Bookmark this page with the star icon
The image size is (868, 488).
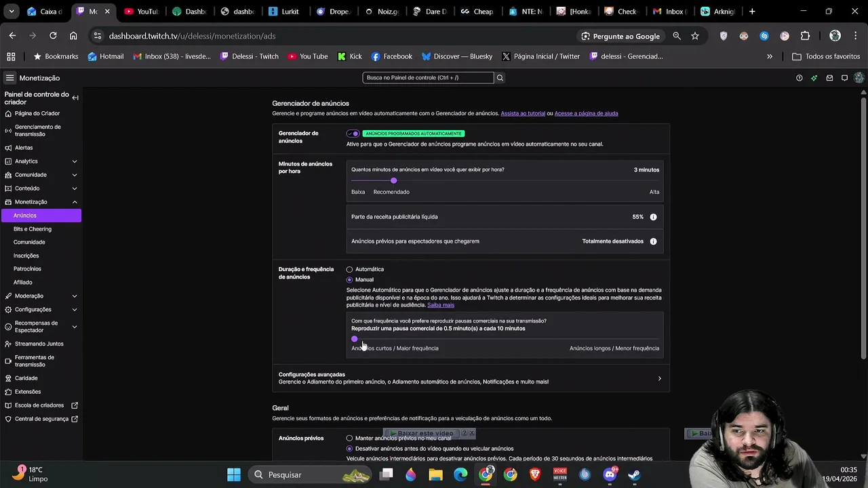click(695, 36)
